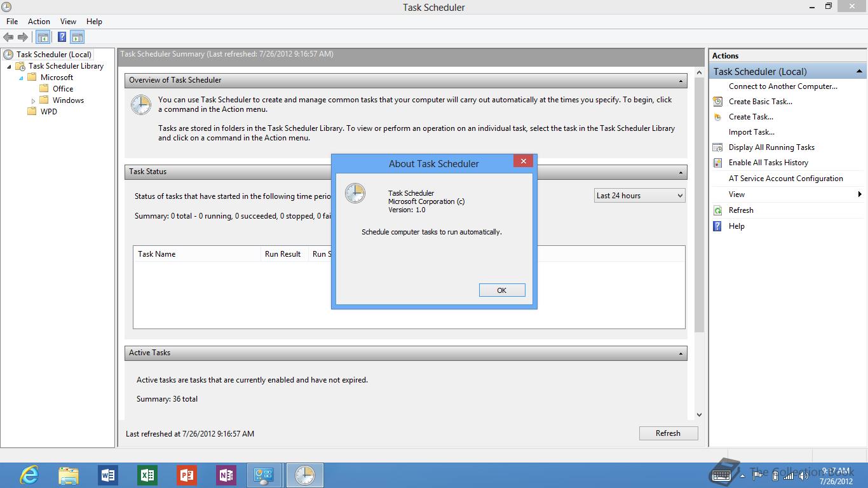Screen dimensions: 868x488
Task: Click the Task Scheduler clock taskbar button
Action: point(305,475)
